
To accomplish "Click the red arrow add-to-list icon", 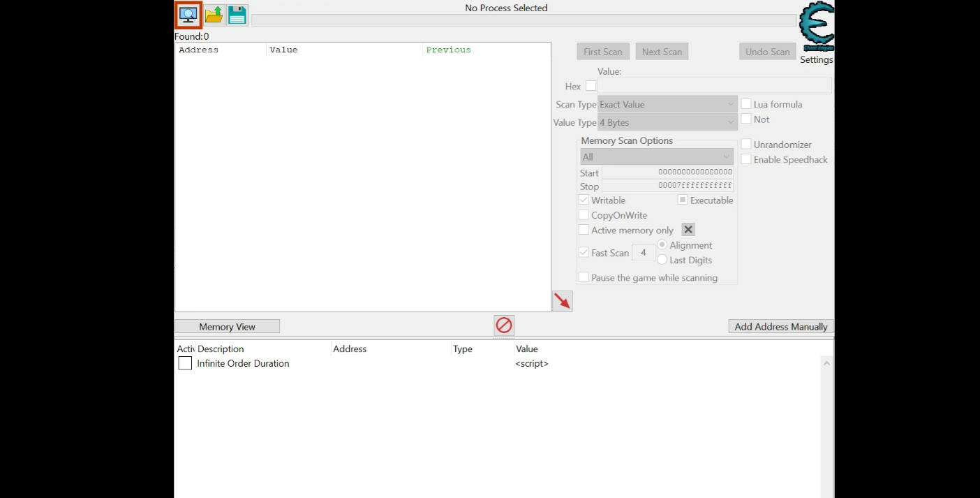I will coord(562,301).
